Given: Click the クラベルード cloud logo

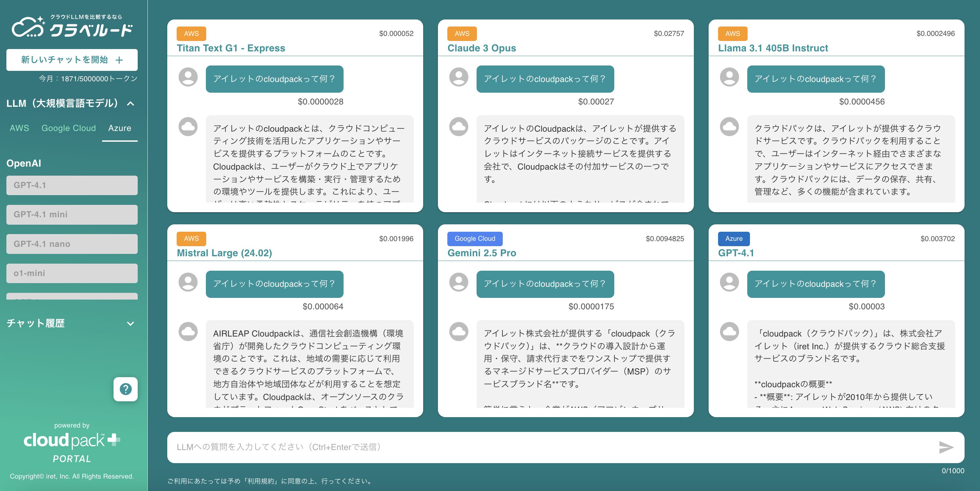Looking at the screenshot, I should [72, 26].
